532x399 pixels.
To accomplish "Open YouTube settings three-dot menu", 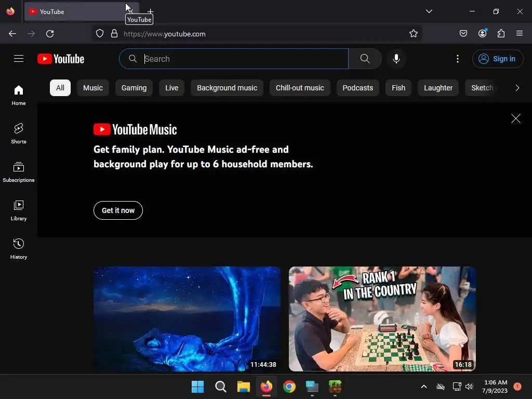I will click(457, 59).
